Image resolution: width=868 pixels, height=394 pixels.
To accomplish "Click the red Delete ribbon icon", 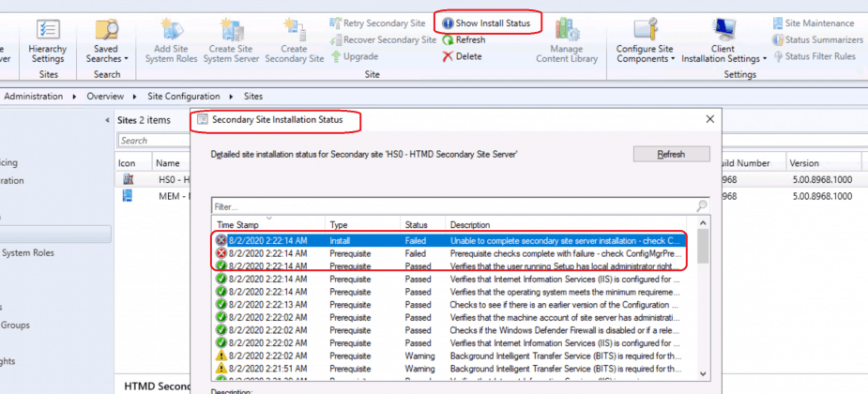I will (x=449, y=56).
